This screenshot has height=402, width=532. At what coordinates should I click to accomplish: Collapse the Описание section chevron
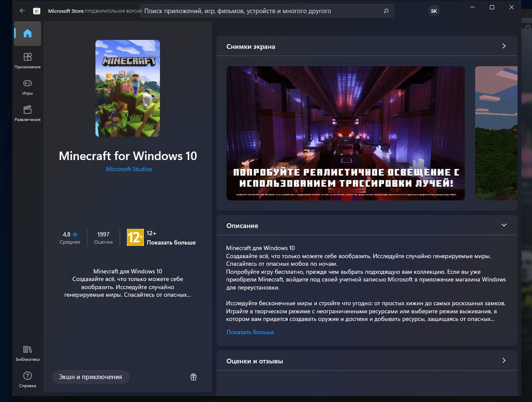504,225
